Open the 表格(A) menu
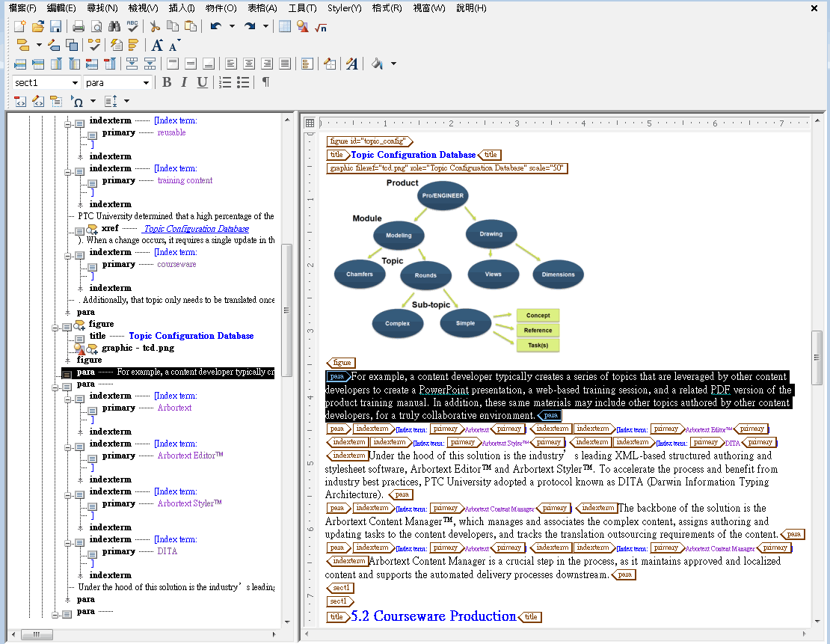 pos(262,8)
